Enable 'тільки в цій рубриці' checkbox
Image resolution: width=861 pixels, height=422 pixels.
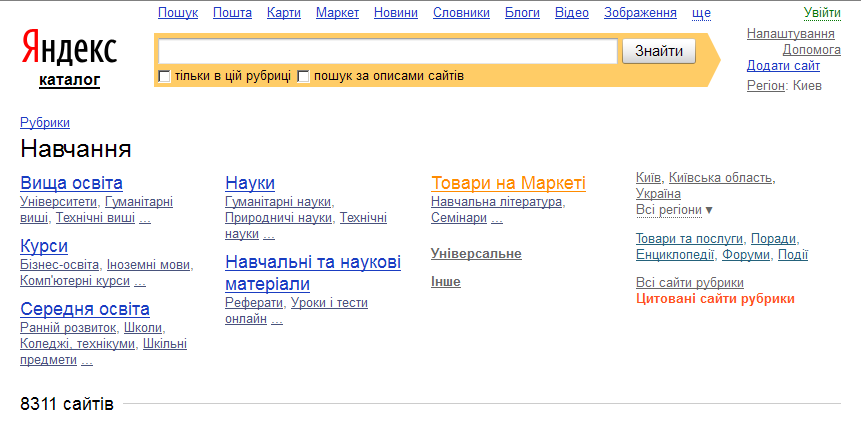click(x=164, y=76)
